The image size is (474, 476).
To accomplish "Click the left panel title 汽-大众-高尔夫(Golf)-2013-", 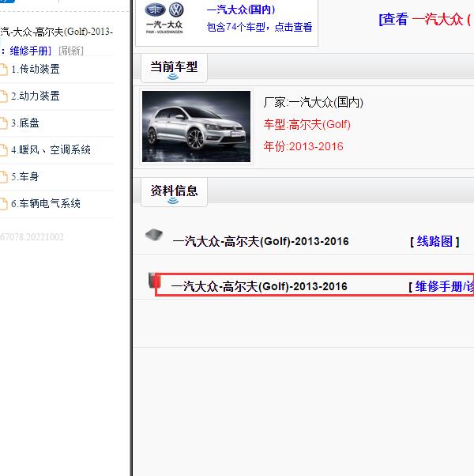I will [56, 32].
